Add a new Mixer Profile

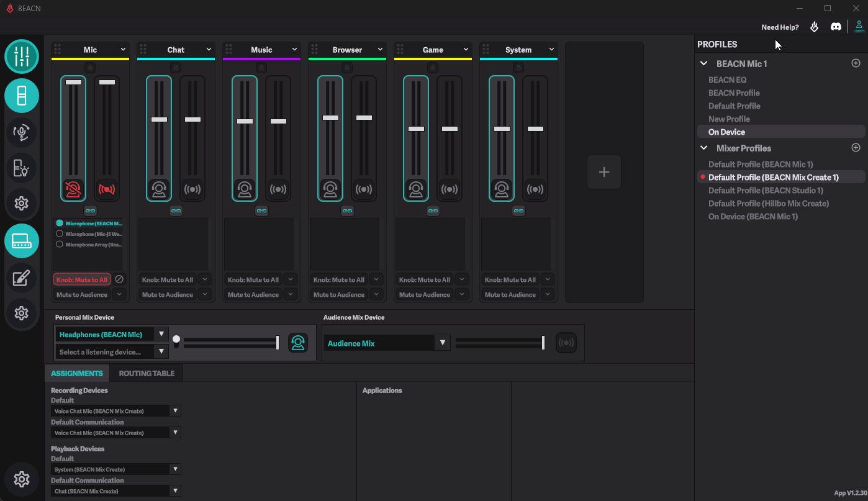[x=856, y=148]
